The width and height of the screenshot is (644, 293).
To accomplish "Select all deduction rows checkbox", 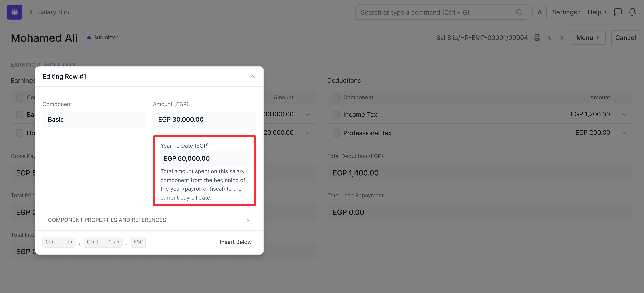I will (336, 98).
